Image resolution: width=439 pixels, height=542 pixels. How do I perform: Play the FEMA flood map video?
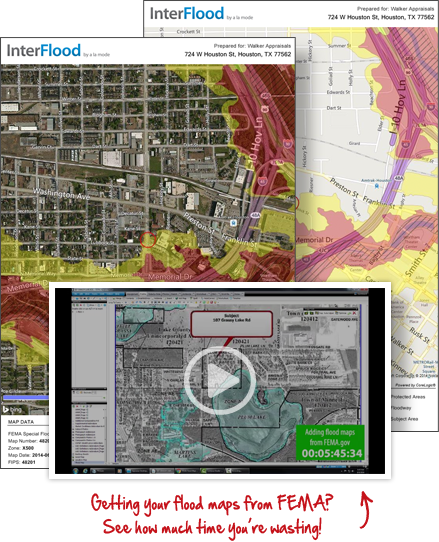pos(220,381)
